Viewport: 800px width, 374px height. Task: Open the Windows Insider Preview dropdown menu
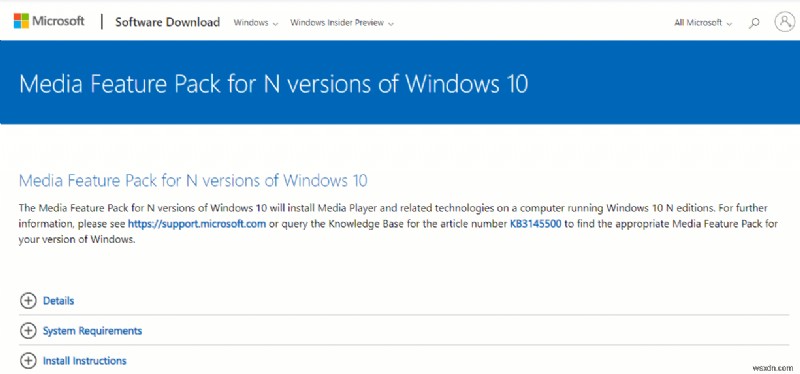pos(342,23)
